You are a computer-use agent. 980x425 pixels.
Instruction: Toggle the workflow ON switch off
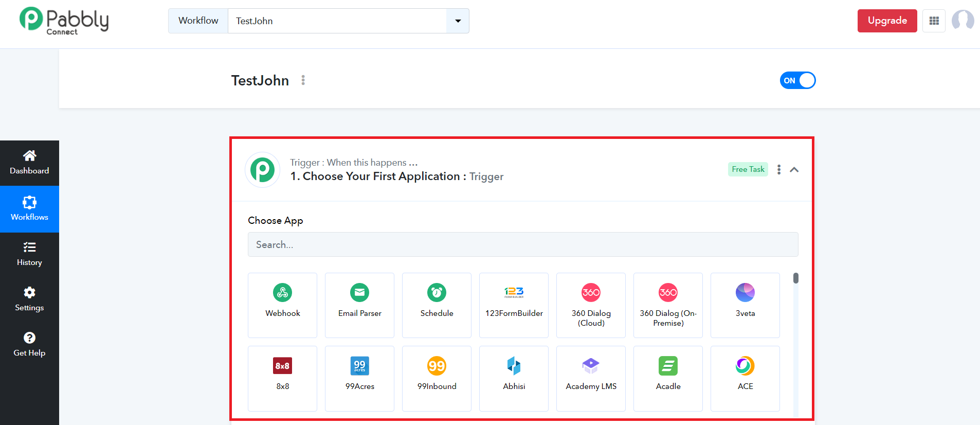797,80
